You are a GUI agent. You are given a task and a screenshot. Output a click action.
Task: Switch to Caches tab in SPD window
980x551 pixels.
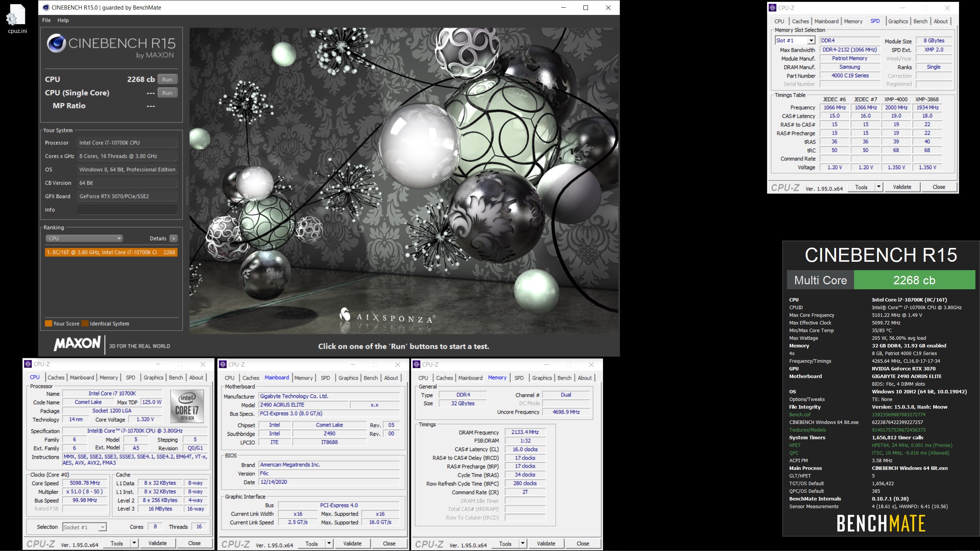coord(800,21)
